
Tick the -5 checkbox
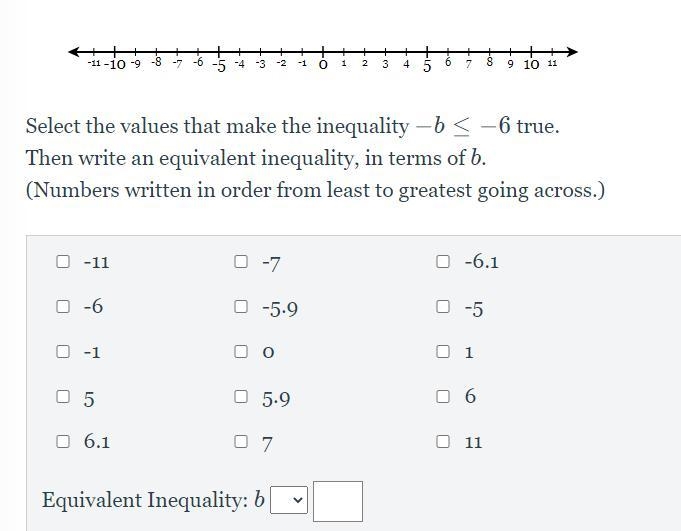point(443,307)
